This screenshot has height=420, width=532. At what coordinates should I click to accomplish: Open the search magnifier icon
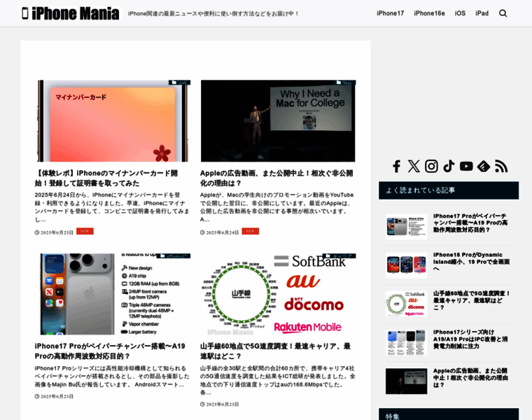503,13
